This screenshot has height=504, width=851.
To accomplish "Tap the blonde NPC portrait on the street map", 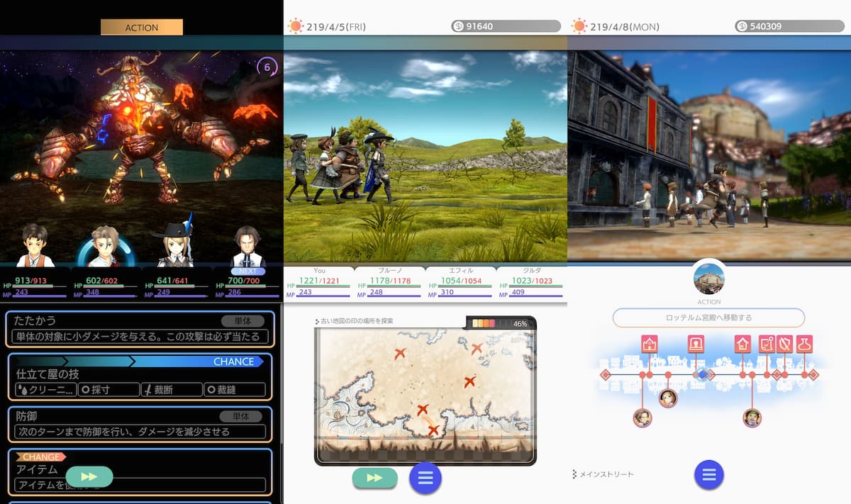I will [x=667, y=398].
